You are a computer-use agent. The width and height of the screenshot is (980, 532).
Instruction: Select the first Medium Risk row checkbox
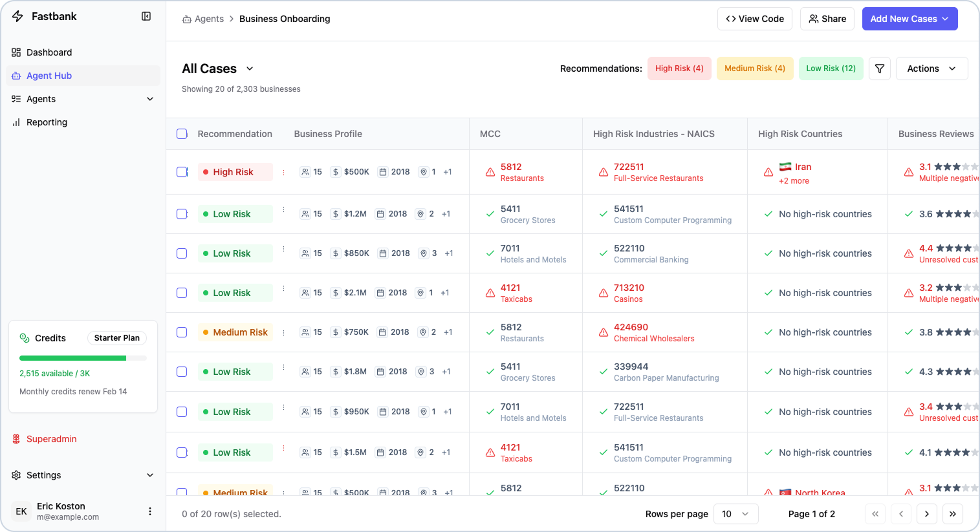[x=182, y=332]
